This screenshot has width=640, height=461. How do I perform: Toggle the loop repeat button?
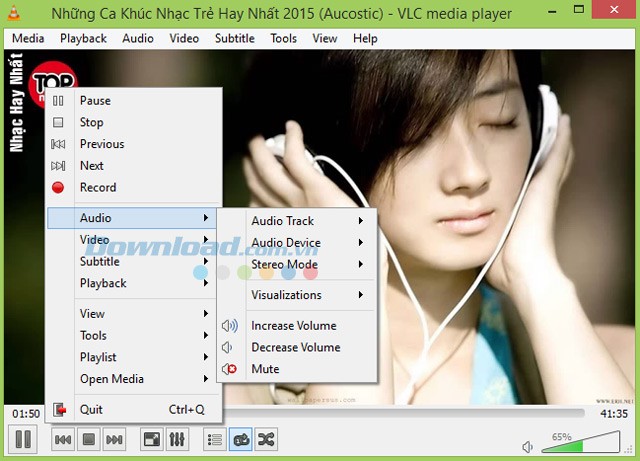coord(241,439)
